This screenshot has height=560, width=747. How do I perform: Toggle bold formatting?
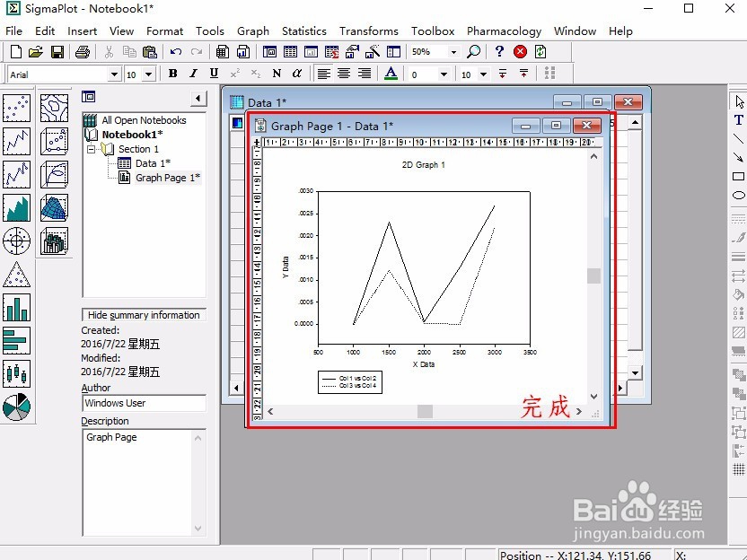pyautogui.click(x=173, y=74)
